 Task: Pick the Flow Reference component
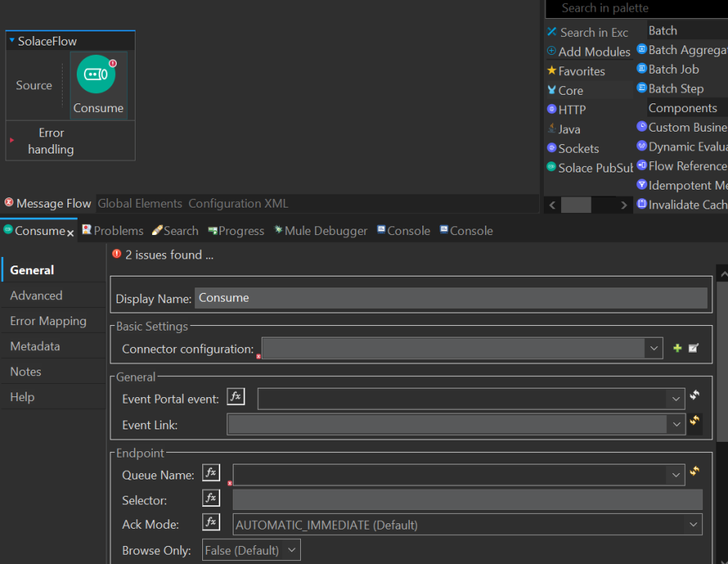[x=682, y=166]
